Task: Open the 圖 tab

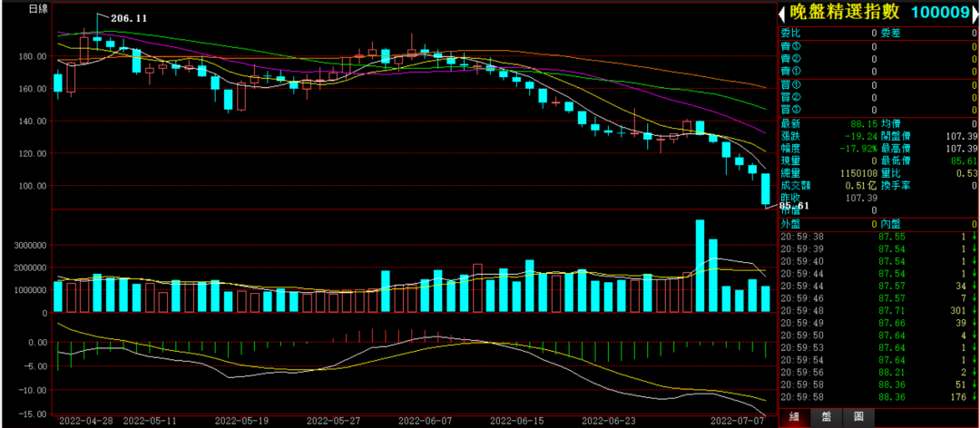Action: [858, 416]
